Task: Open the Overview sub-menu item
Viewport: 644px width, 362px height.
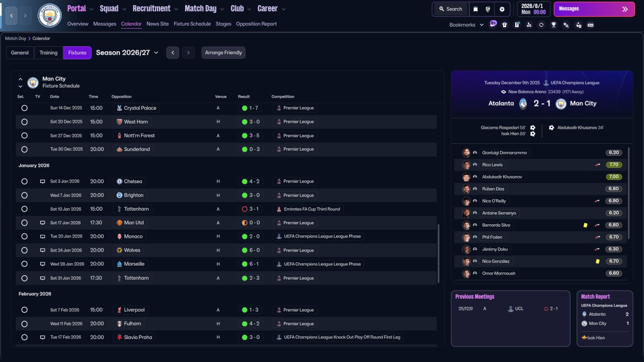Action: click(x=77, y=24)
